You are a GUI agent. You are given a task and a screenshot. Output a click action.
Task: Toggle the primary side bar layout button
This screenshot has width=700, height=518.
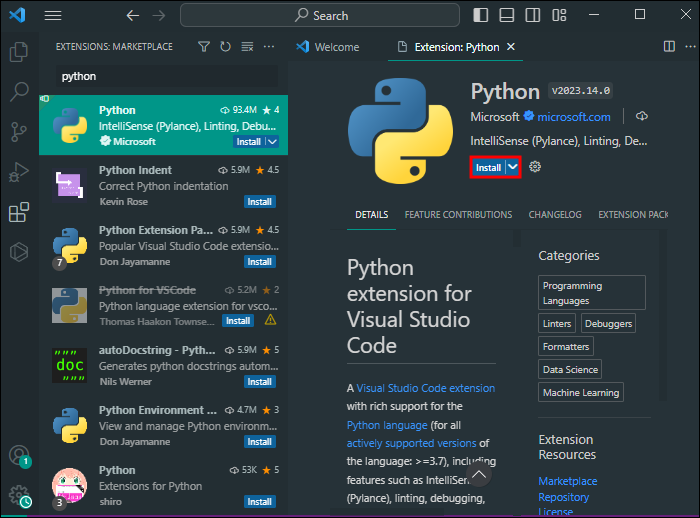point(480,15)
